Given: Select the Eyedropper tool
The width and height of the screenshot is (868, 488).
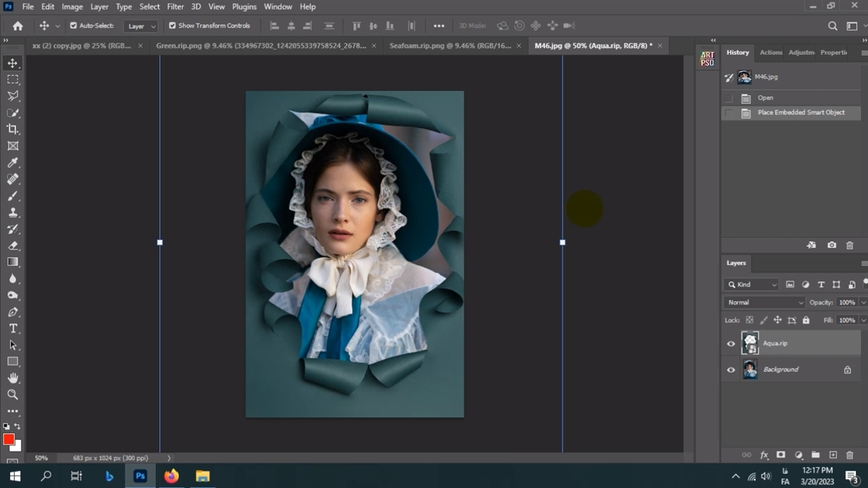Looking at the screenshot, I should pyautogui.click(x=13, y=163).
